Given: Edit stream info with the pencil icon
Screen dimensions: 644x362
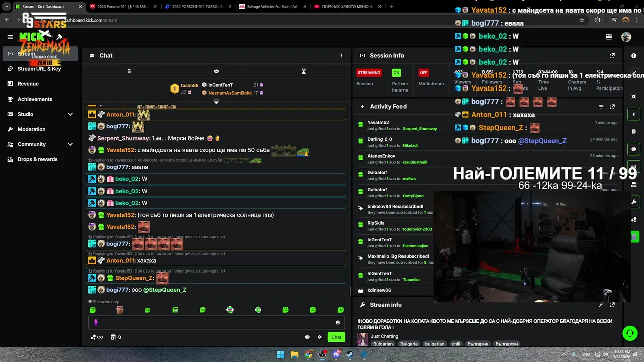Looking at the screenshot, I should 601,305.
